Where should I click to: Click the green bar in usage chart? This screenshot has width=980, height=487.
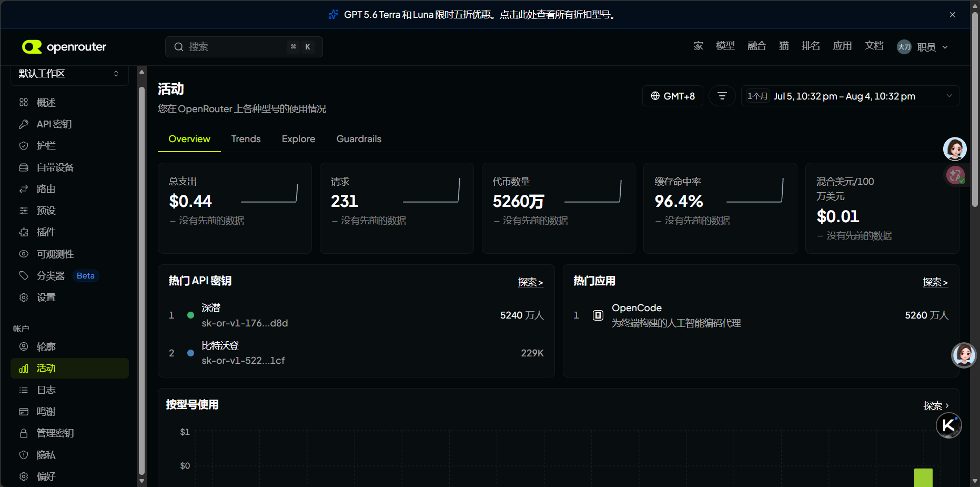click(923, 478)
